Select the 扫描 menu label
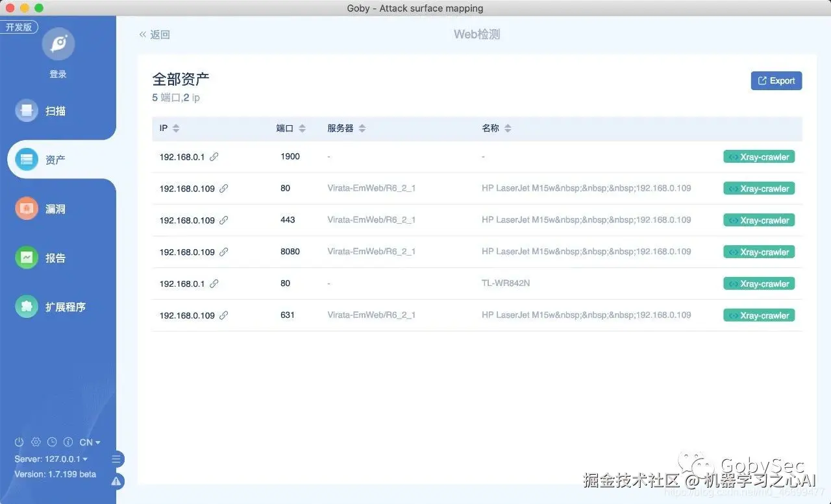This screenshot has width=831, height=504. pos(55,111)
